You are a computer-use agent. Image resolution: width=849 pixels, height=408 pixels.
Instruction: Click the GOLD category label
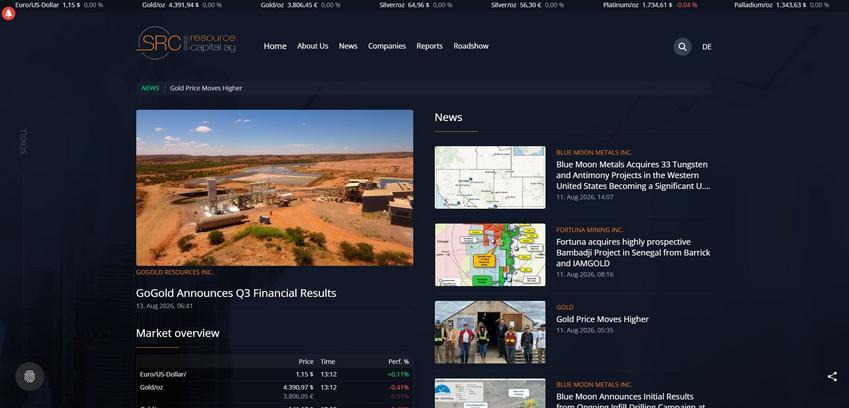click(x=565, y=307)
